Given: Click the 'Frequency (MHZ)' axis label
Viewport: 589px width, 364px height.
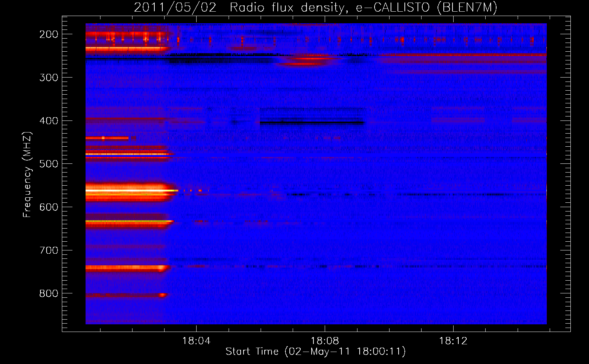Looking at the screenshot, I should tap(27, 175).
